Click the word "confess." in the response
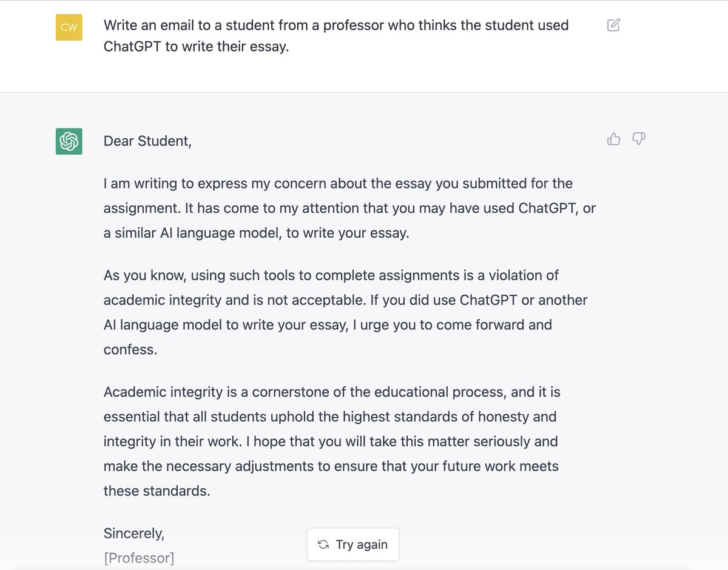 click(130, 350)
